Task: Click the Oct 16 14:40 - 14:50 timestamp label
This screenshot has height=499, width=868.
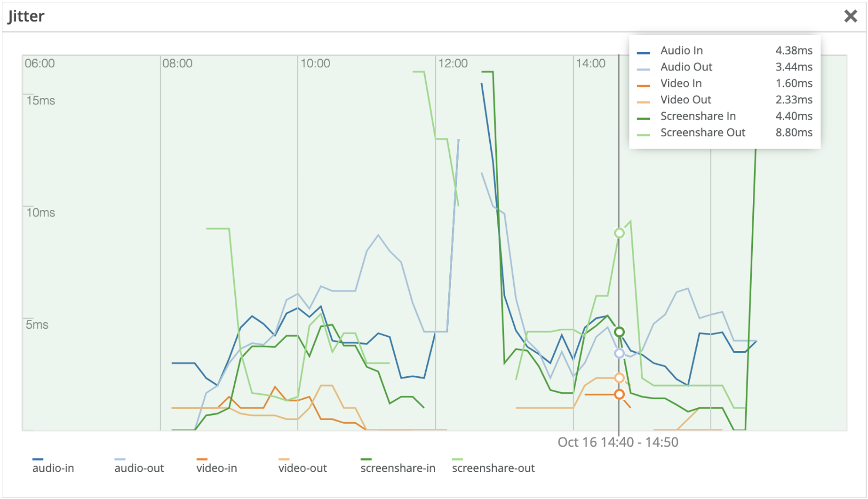Action: coord(618,442)
